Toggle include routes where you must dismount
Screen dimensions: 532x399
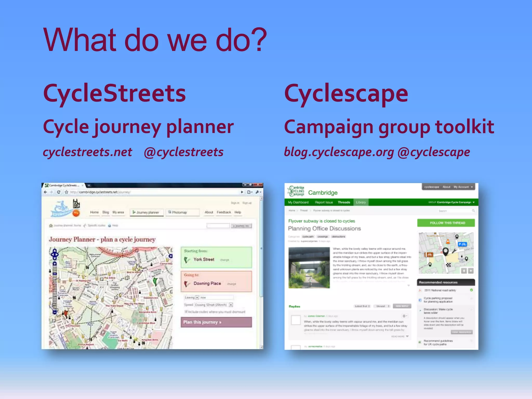[x=186, y=311]
